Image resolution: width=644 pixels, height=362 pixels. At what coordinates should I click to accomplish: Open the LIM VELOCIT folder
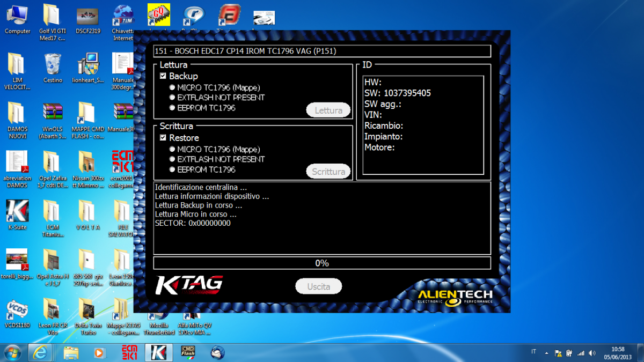click(x=17, y=71)
